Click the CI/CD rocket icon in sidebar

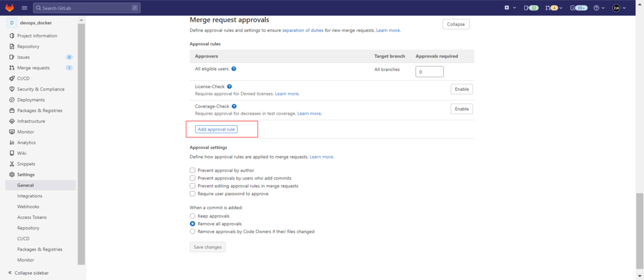(12, 78)
